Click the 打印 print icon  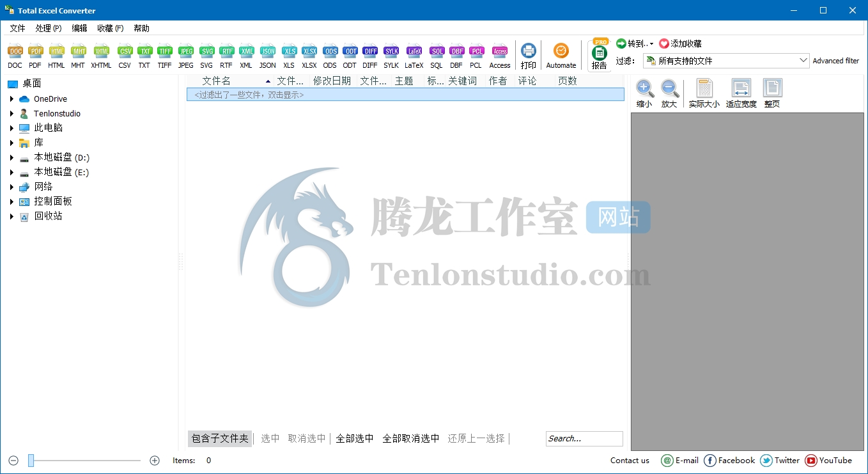[529, 56]
